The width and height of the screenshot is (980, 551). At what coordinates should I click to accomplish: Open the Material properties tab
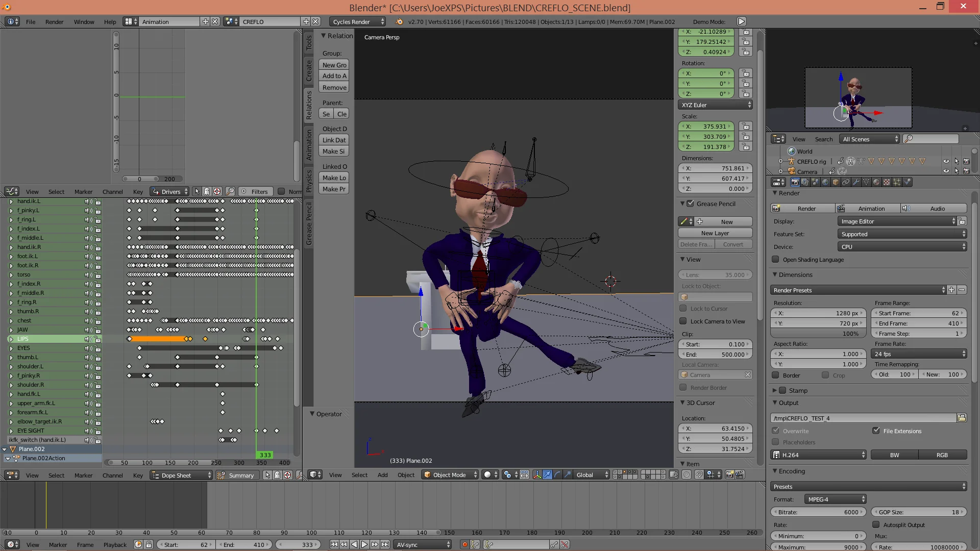pyautogui.click(x=876, y=182)
